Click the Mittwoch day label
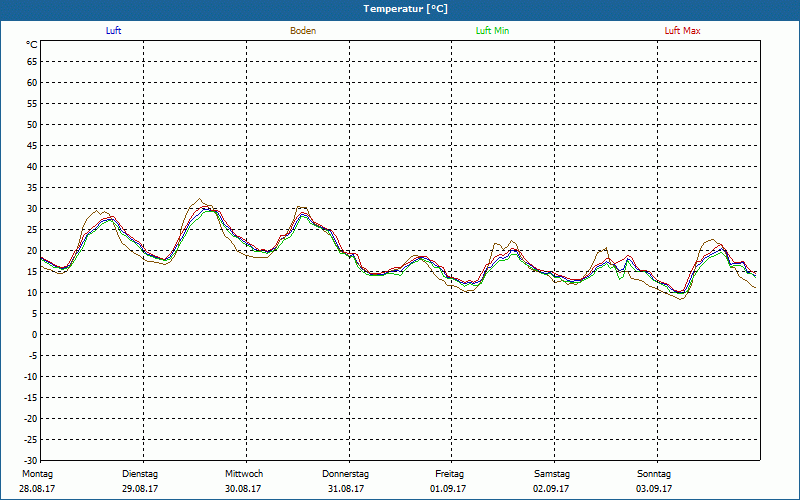Screen dimensions: 800x500 (244, 474)
